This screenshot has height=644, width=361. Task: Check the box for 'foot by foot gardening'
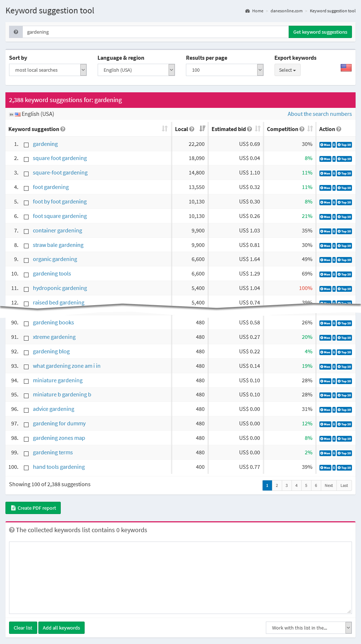[26, 202]
